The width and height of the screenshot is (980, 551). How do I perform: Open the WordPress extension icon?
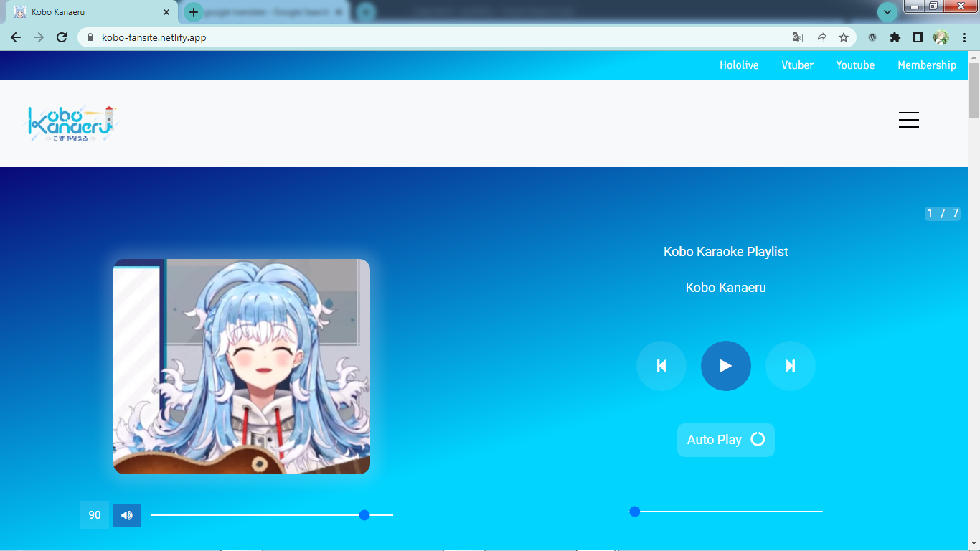(x=872, y=37)
